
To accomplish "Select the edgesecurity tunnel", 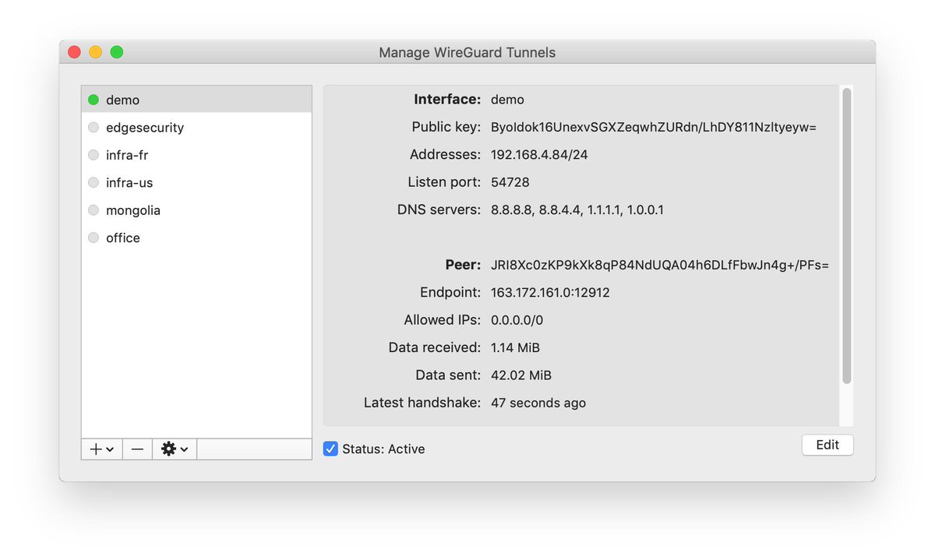I will pyautogui.click(x=196, y=128).
